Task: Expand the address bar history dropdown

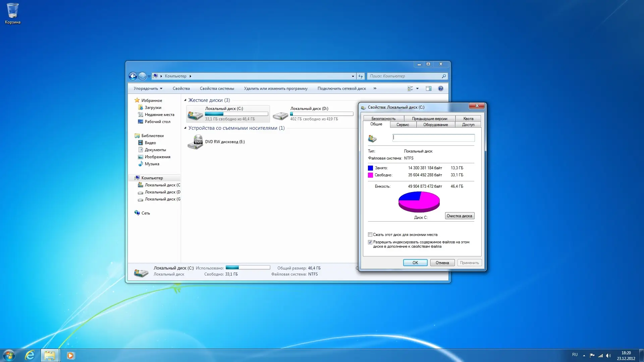Action: (353, 76)
